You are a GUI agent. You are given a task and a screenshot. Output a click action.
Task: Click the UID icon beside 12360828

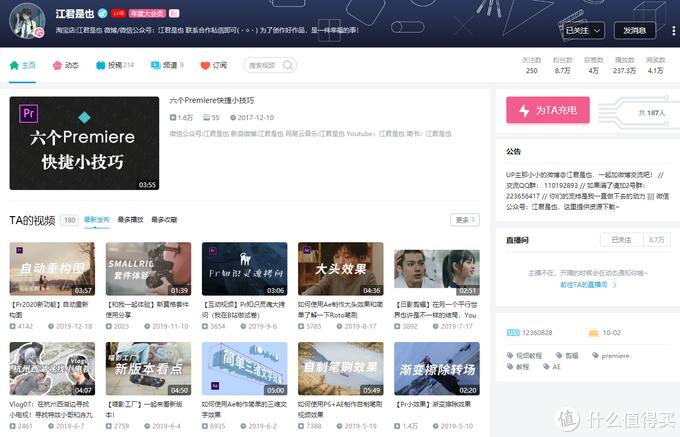click(513, 333)
